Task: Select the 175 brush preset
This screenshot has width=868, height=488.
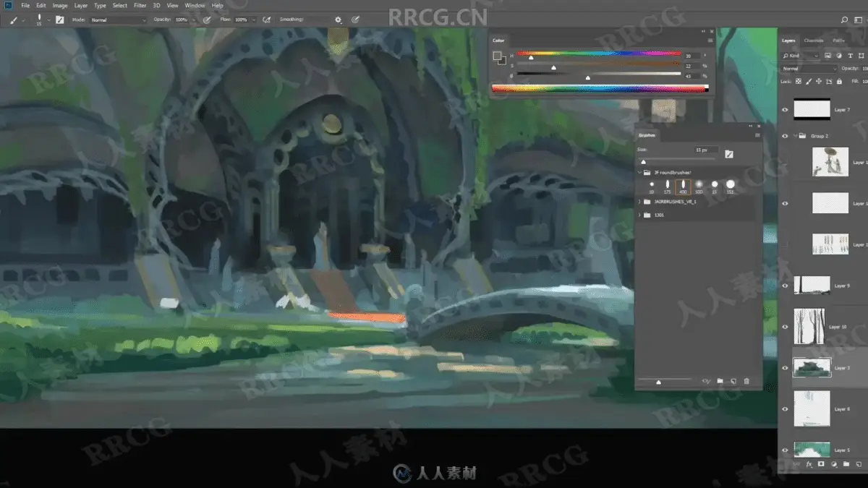Action: 668,187
